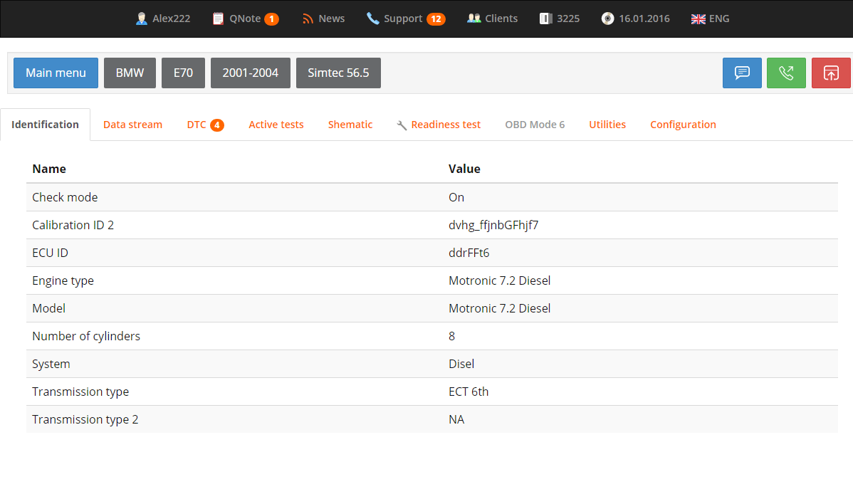This screenshot has height=504, width=853.
Task: Go to Main menu
Action: (56, 73)
